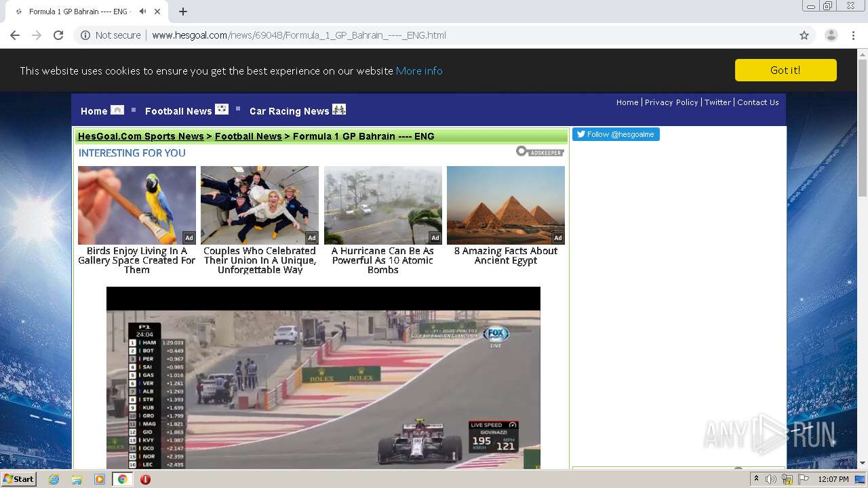Open the Windows Start menu

19,479
